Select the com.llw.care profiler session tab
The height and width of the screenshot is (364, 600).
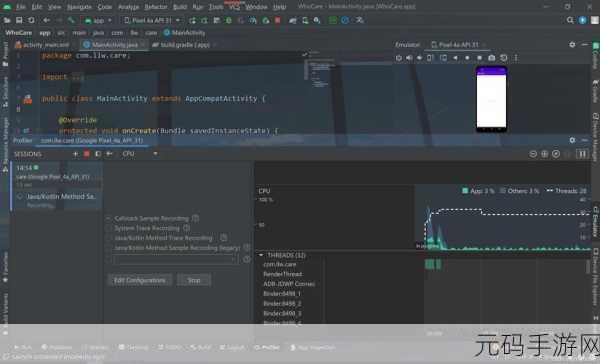[92, 140]
